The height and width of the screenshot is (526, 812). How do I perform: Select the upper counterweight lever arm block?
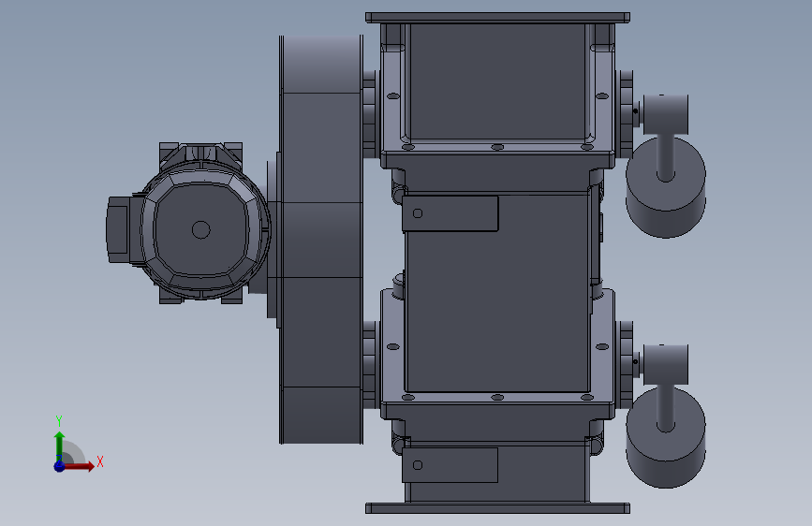(x=666, y=114)
